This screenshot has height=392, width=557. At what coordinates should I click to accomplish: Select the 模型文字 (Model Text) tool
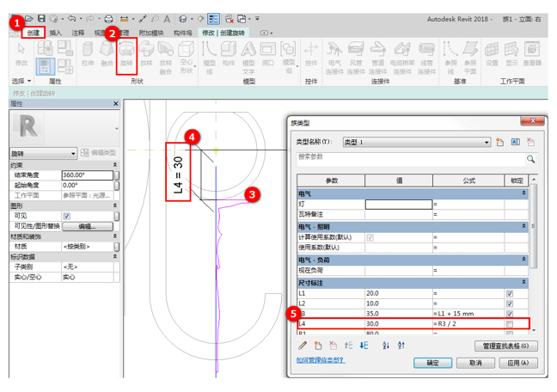point(248,58)
